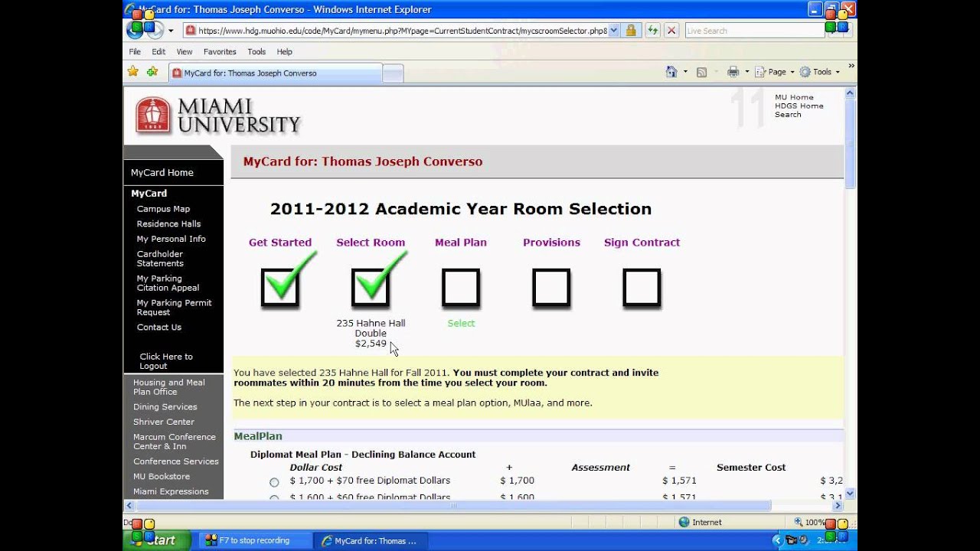Viewport: 980px width, 551px height.
Task: Click the Home icon in command bar
Action: click(x=671, y=71)
